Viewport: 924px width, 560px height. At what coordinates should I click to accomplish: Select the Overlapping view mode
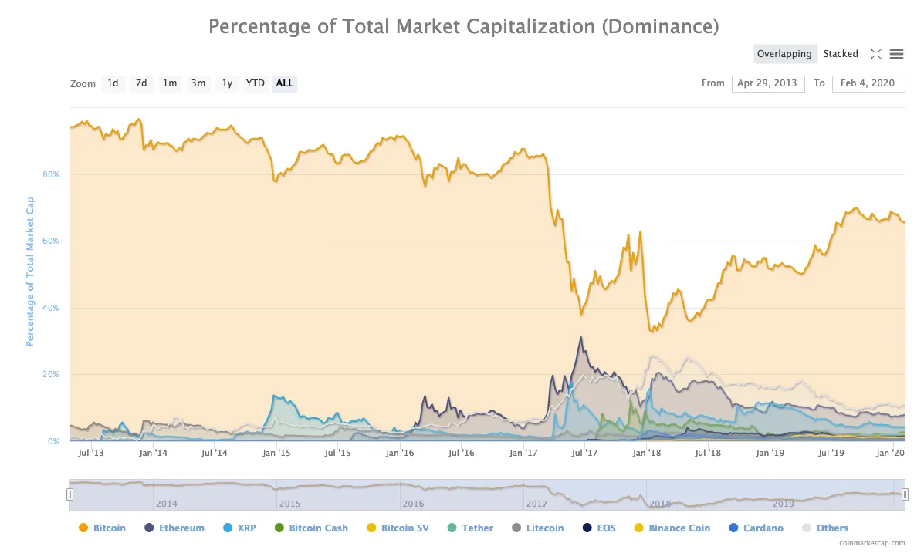pyautogui.click(x=785, y=54)
